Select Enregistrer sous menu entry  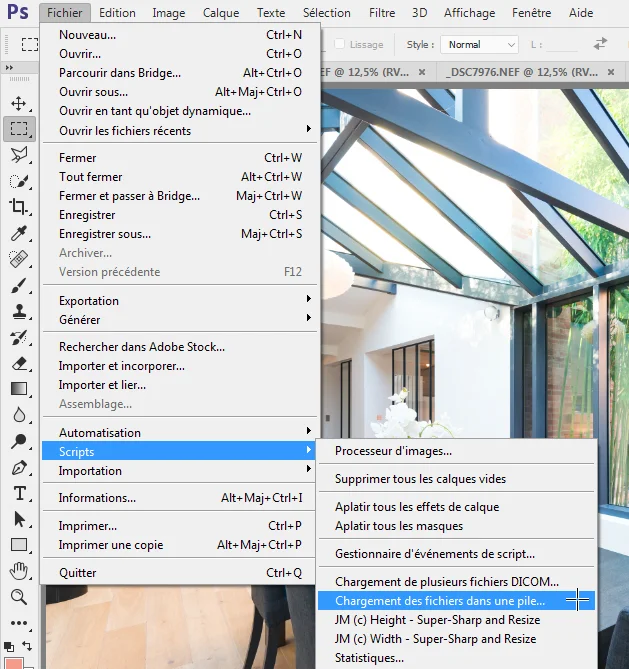click(x=179, y=234)
